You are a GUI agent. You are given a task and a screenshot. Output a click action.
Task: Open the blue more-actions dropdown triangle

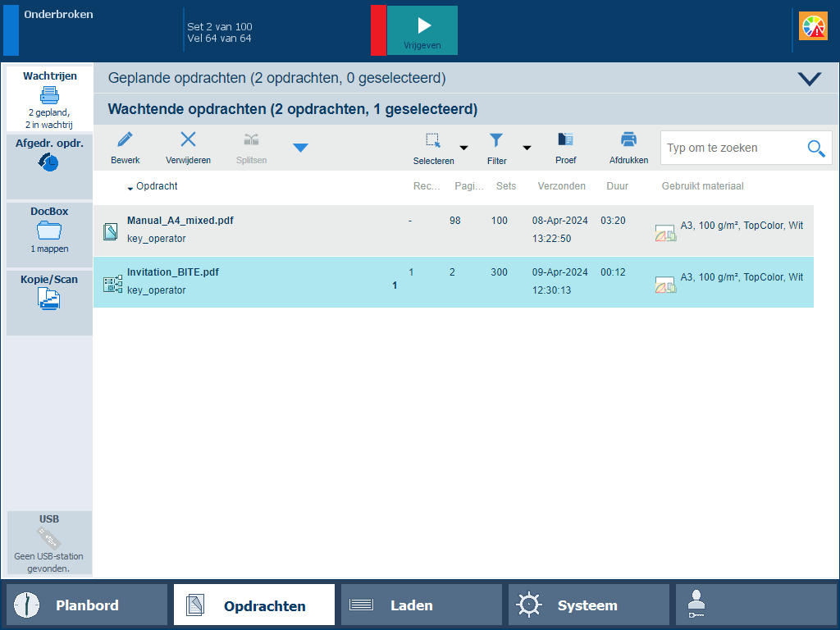point(300,148)
